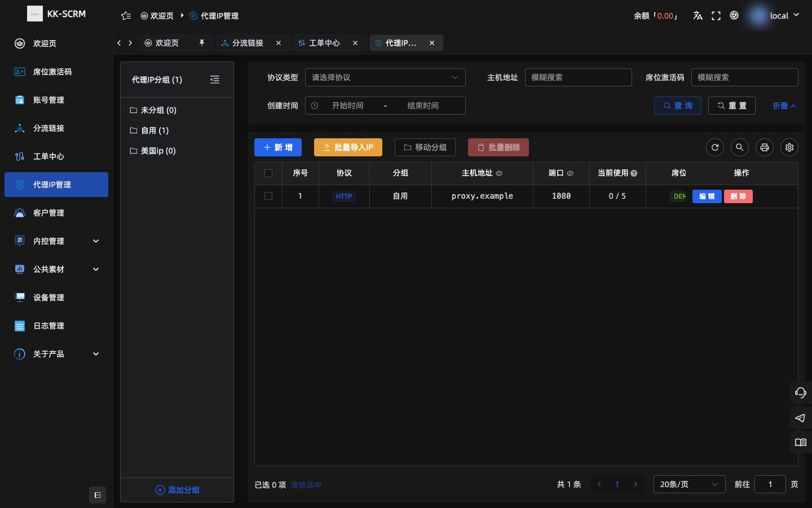The height and width of the screenshot is (508, 812).
Task: Click the 批量导入IP button
Action: [x=348, y=147]
